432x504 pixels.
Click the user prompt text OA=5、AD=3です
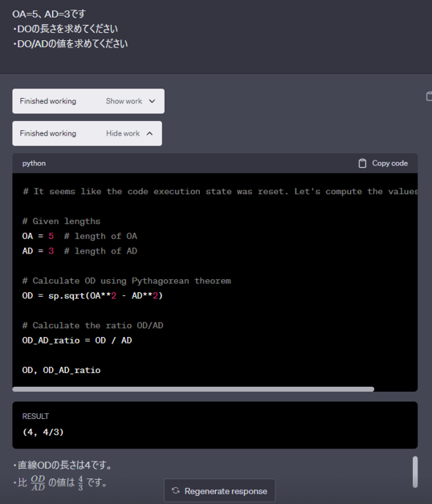pyautogui.click(x=49, y=14)
